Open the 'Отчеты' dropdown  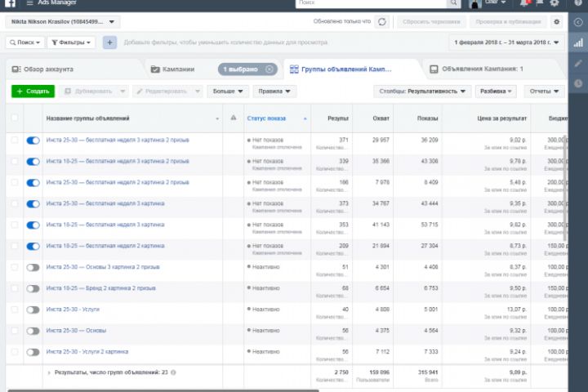544,91
